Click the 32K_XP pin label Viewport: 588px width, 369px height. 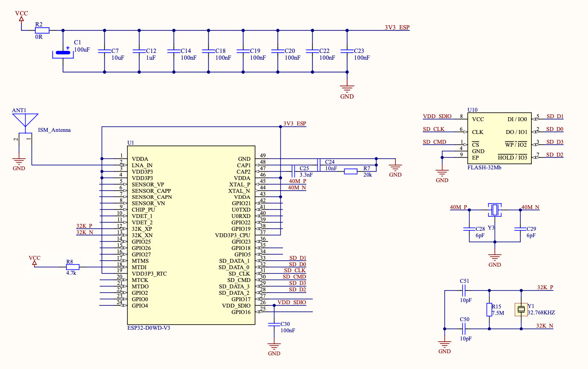[142, 229]
